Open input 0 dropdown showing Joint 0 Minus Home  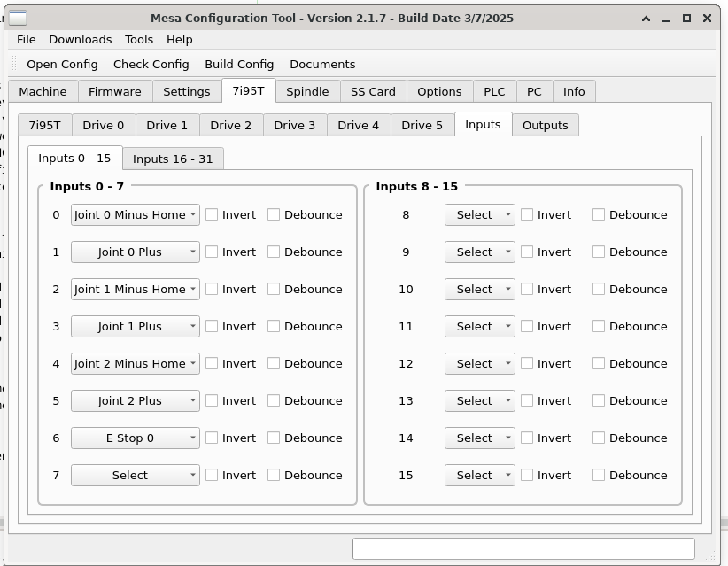[136, 215]
